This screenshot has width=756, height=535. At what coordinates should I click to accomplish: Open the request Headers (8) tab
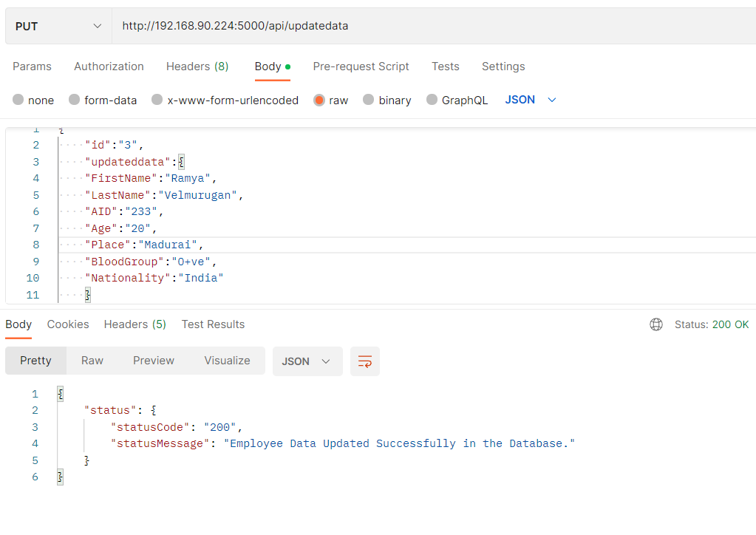[197, 67]
